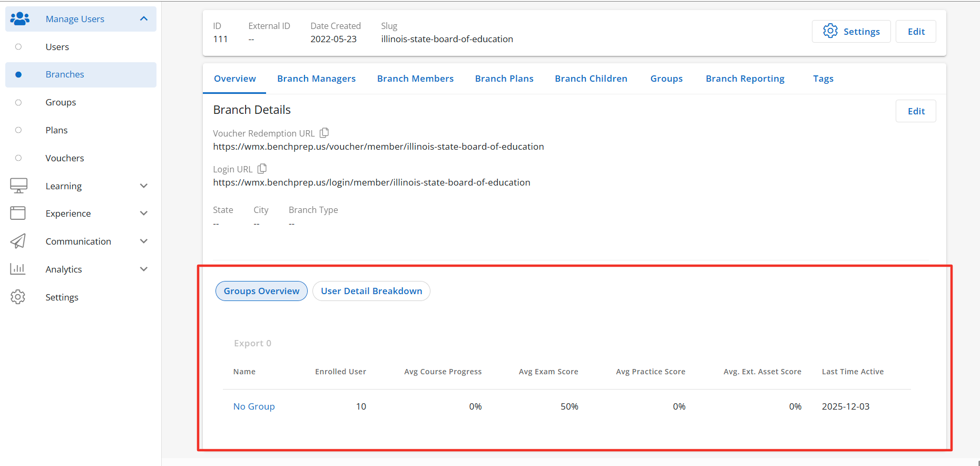Viewport: 980px width, 466px height.
Task: Open the No Group link
Action: 254,406
